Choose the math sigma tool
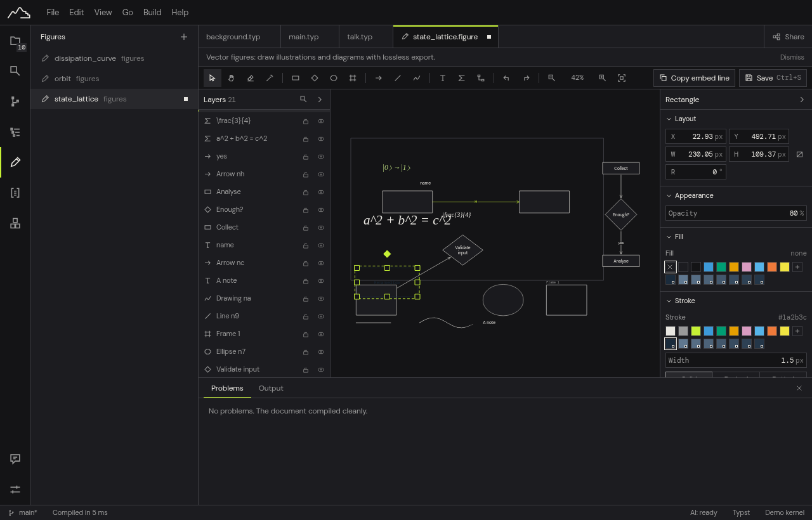This screenshot has height=520, width=812. [461, 78]
